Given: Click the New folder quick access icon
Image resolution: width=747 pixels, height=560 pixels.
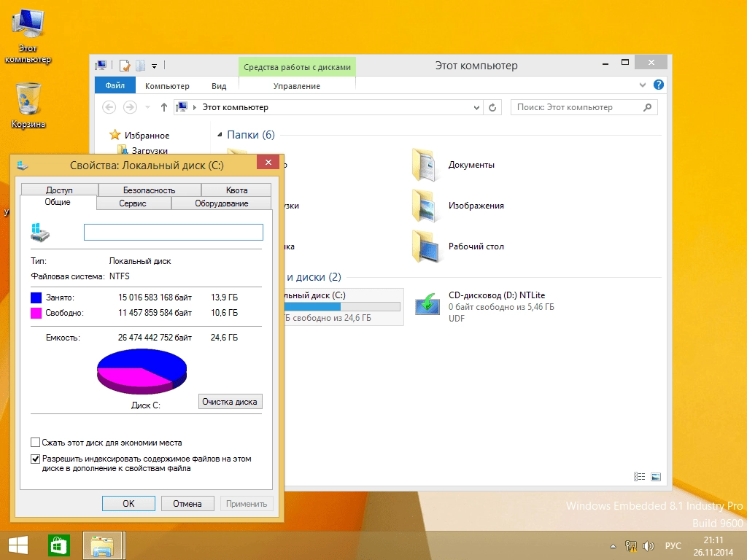Looking at the screenshot, I should point(141,65).
